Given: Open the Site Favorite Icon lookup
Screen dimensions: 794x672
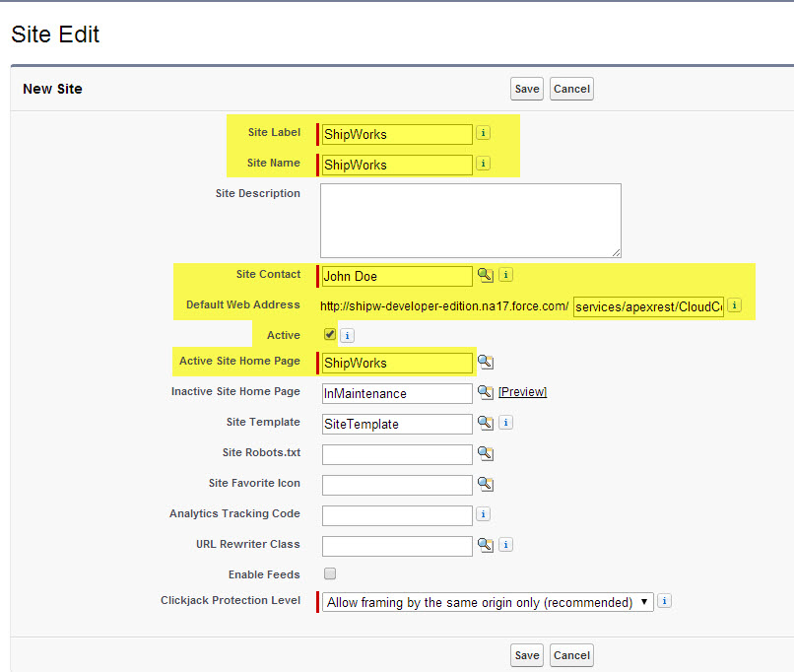Looking at the screenshot, I should click(x=486, y=484).
